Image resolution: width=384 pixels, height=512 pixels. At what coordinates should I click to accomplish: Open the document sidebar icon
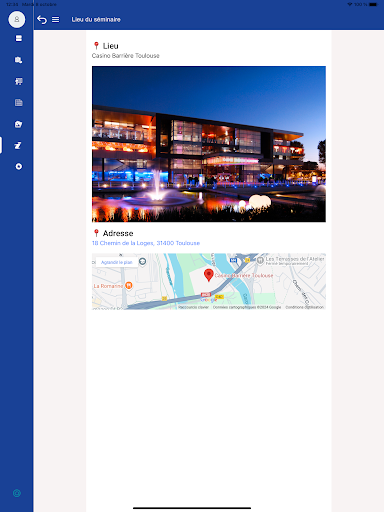click(x=19, y=103)
